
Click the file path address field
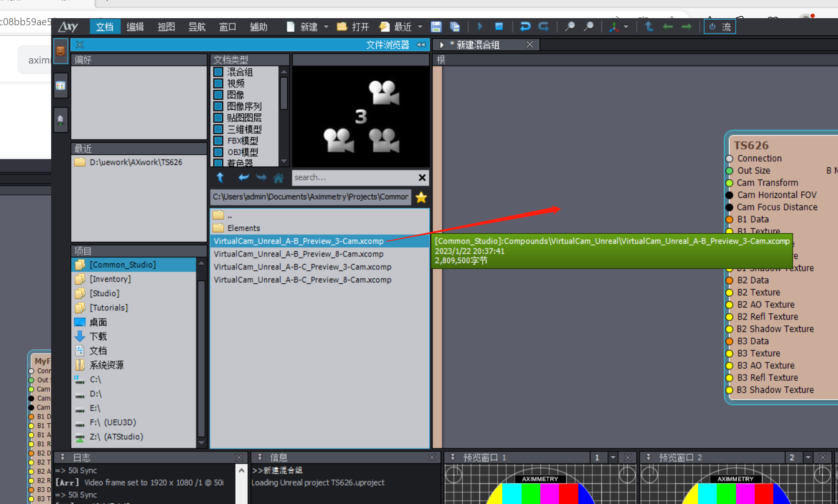(311, 197)
